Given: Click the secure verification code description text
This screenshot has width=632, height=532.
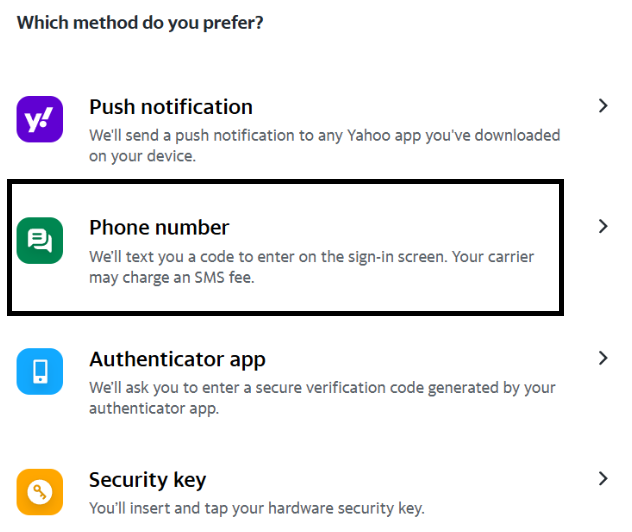Looking at the screenshot, I should [322, 387].
